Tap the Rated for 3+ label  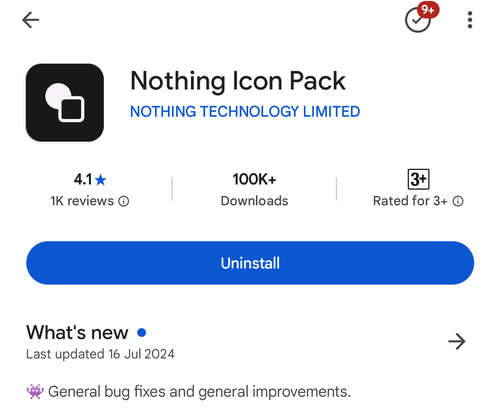click(x=410, y=201)
